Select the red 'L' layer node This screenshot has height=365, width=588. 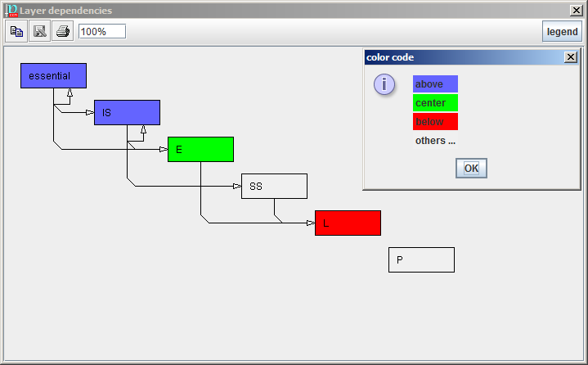tap(348, 223)
